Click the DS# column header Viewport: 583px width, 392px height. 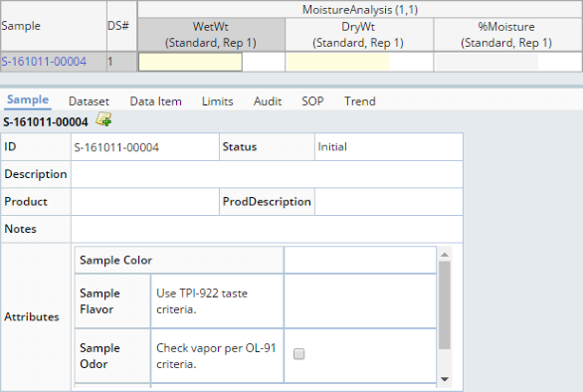pyautogui.click(x=121, y=26)
